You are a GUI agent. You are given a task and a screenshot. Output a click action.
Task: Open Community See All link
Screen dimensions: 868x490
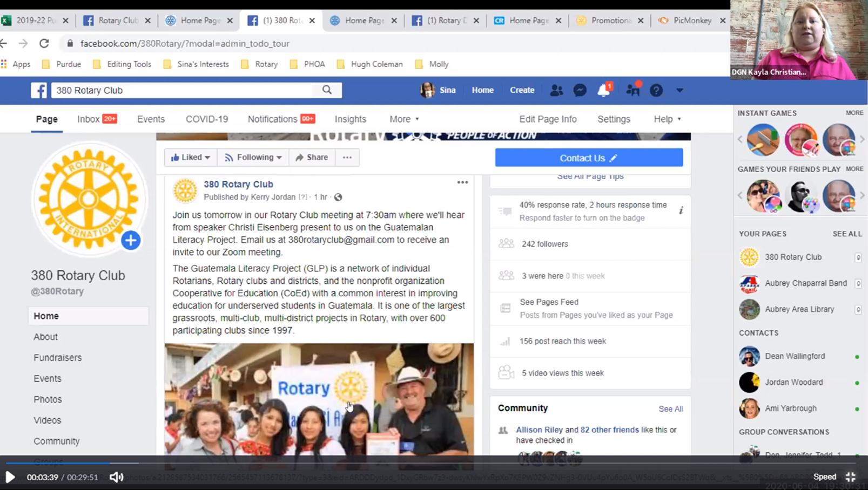click(670, 409)
